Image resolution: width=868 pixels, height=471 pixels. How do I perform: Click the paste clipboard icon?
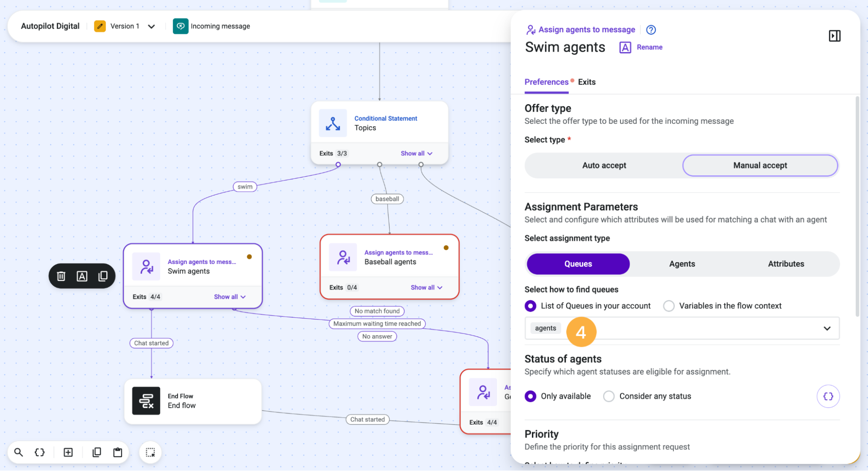pos(118,452)
